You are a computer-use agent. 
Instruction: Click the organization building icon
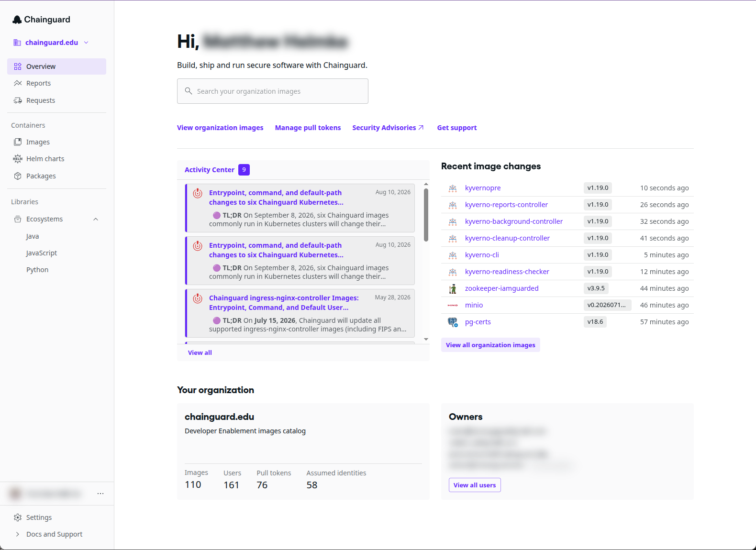click(x=17, y=43)
